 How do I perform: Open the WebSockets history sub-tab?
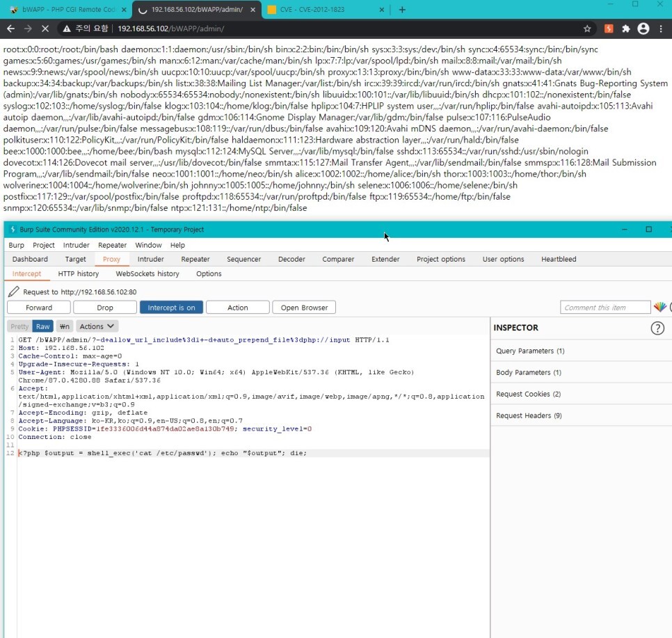point(147,273)
